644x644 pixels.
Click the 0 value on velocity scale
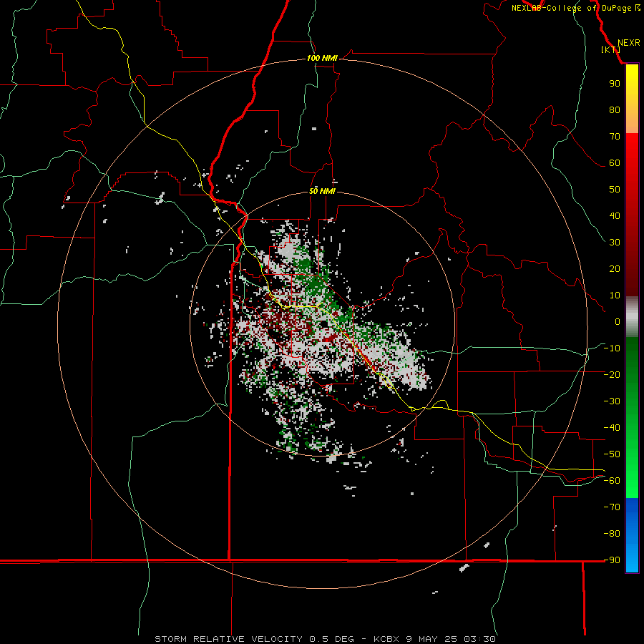618,322
